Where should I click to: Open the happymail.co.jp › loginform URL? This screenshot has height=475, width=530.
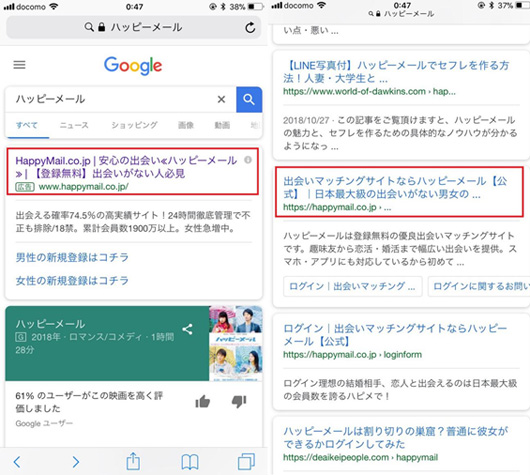point(352,355)
